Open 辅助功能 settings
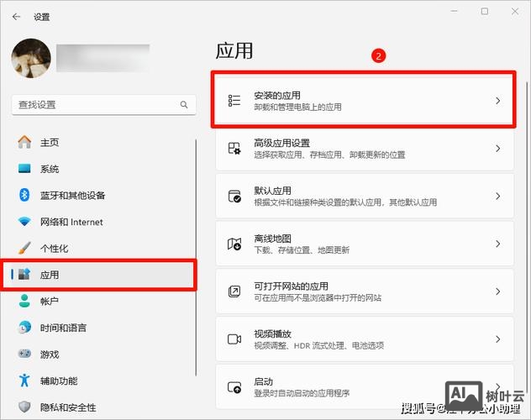The width and height of the screenshot is (531, 420). click(59, 381)
